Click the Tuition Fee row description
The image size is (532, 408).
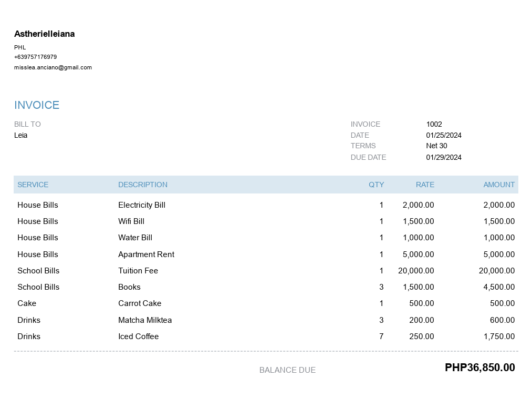[138, 270]
